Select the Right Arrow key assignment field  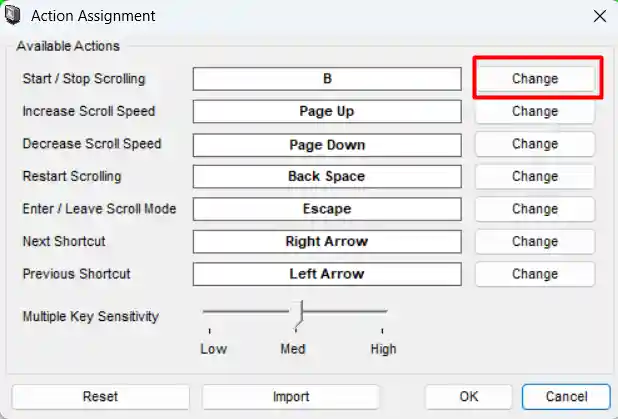[327, 242]
